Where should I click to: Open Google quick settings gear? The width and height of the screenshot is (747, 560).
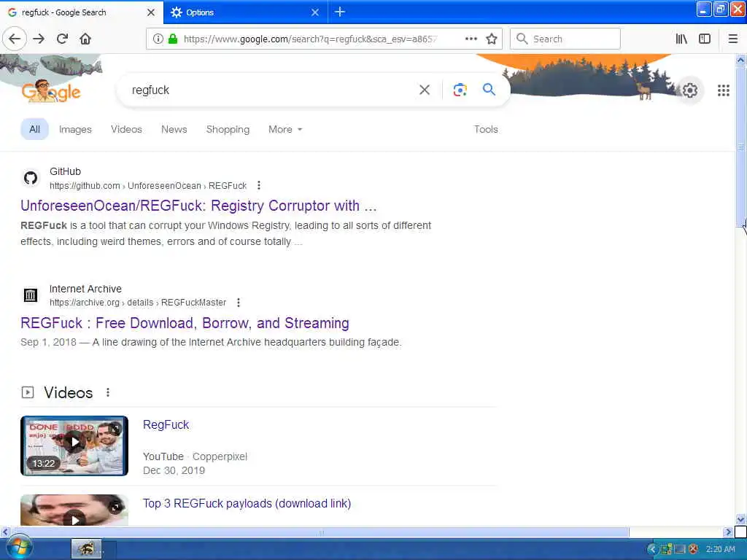[x=690, y=90]
